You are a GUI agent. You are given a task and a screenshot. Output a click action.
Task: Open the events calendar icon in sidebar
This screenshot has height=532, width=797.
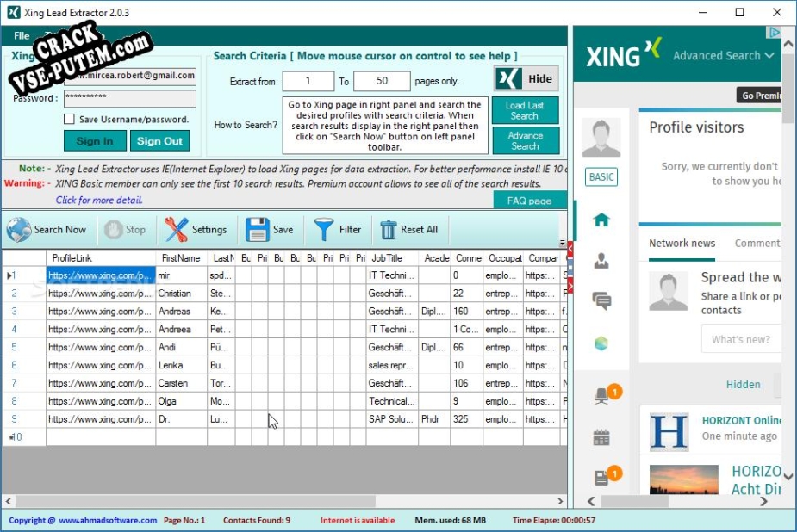point(601,437)
